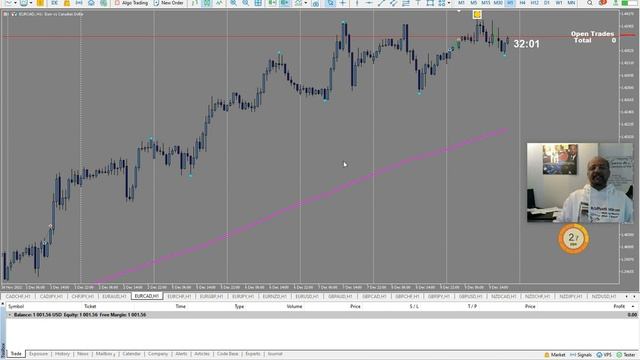This screenshot has width=640, height=360.
Task: Set timeframe to MN
Action: tap(571, 3)
